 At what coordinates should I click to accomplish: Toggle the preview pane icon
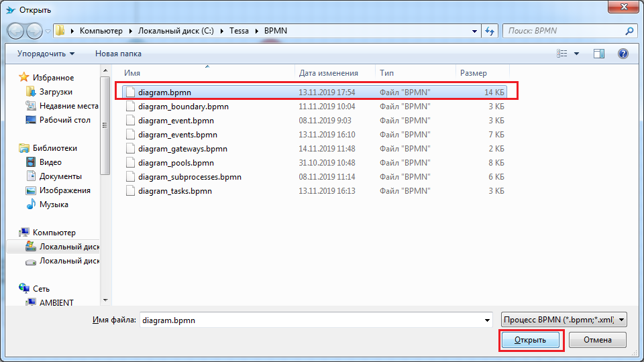click(x=599, y=54)
